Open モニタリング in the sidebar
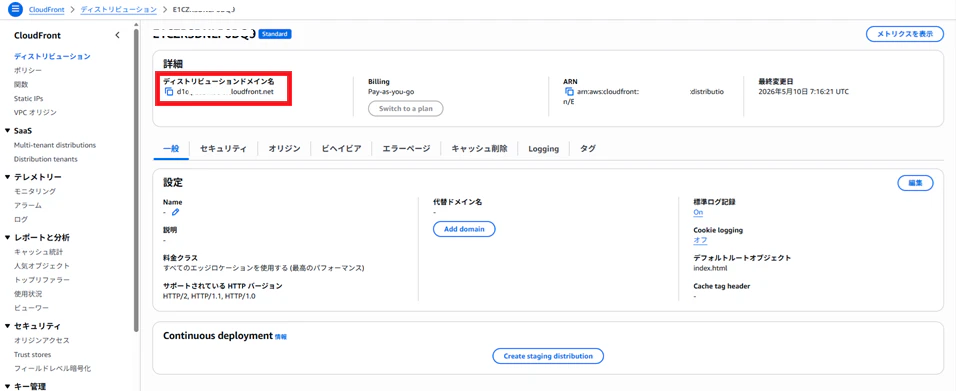Screen dimensions: 956x391 coord(35,192)
